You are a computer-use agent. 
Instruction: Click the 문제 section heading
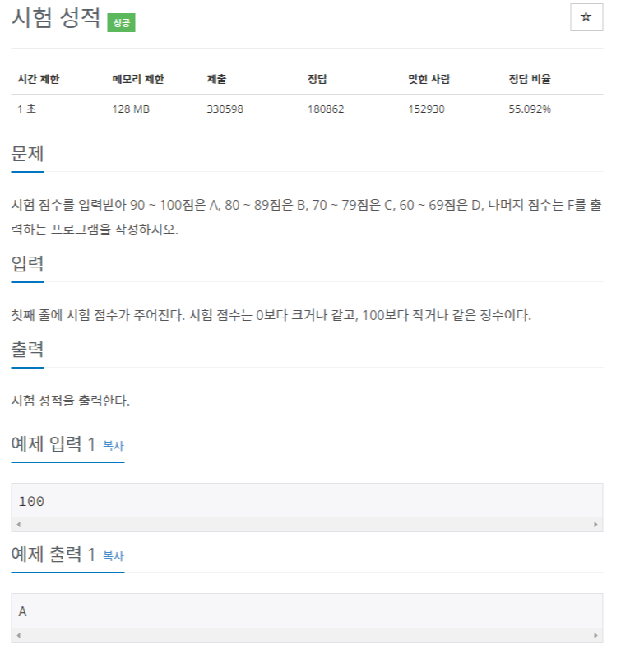tap(27, 154)
